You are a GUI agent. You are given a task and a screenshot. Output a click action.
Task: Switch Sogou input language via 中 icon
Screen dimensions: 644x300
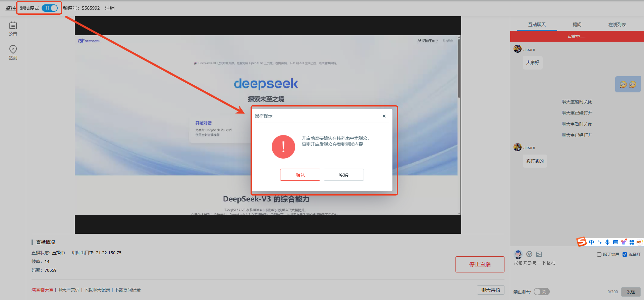(591, 242)
